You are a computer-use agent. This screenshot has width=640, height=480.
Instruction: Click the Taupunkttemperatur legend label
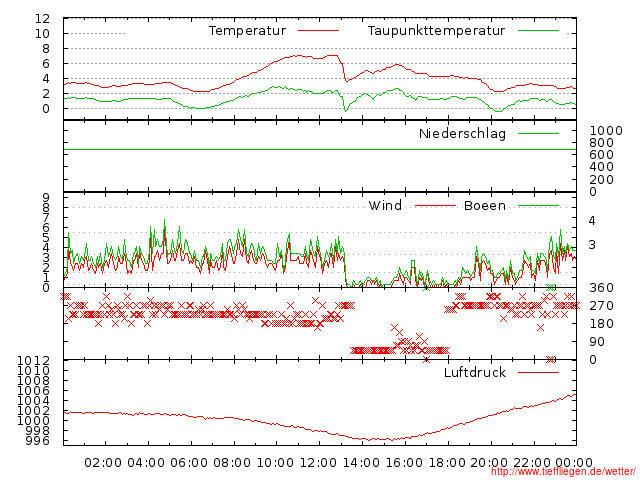click(x=436, y=31)
